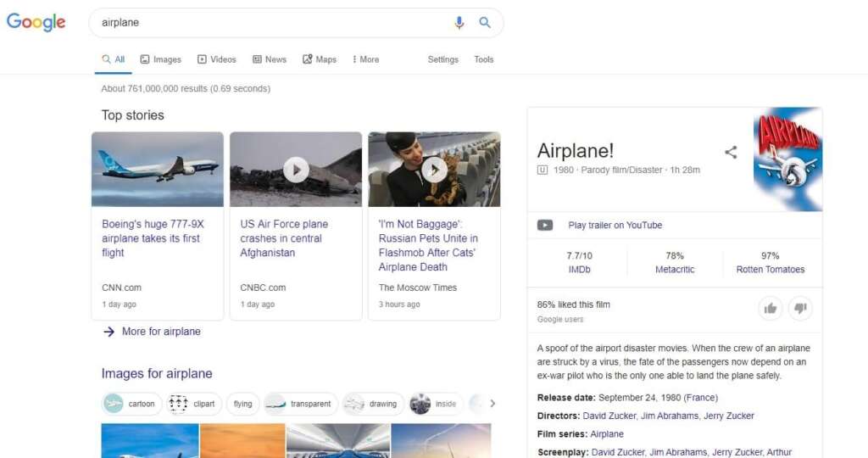The width and height of the screenshot is (868, 458).
Task: Click the magnifying glass search button
Action: [485, 23]
